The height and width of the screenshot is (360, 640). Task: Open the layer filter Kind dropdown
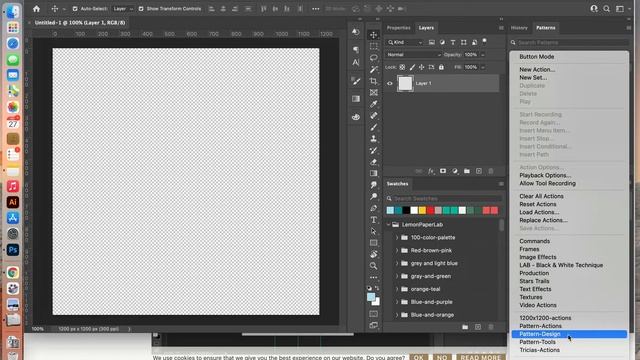(x=405, y=42)
